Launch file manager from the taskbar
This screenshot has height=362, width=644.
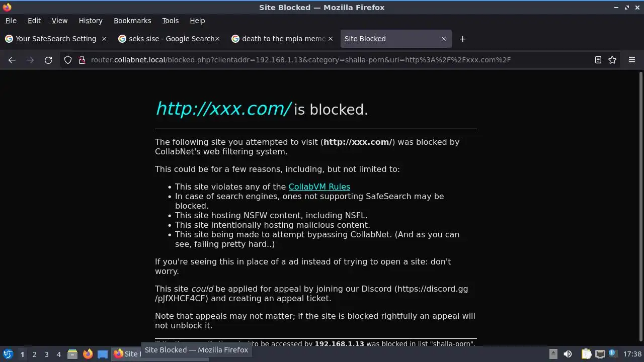point(72,354)
